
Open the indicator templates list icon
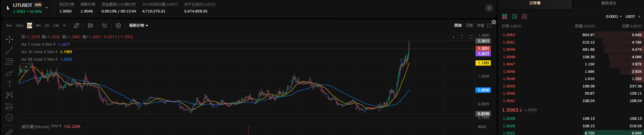coord(104,25)
